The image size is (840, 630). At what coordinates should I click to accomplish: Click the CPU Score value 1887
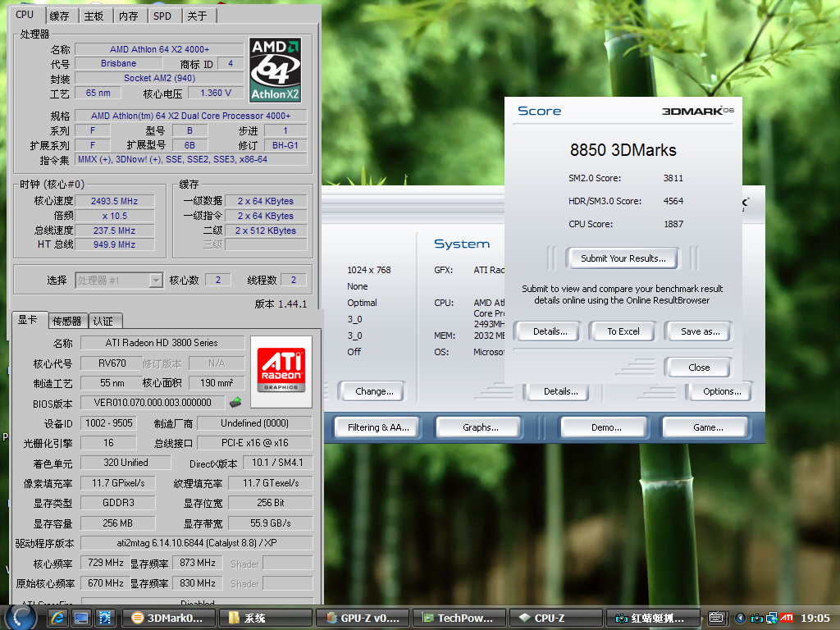tap(673, 225)
